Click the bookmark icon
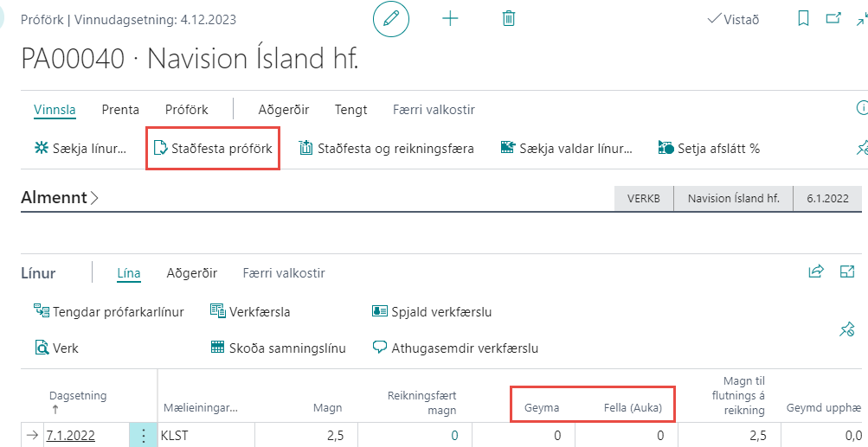Screen dimensions: 868x447 coord(803,19)
